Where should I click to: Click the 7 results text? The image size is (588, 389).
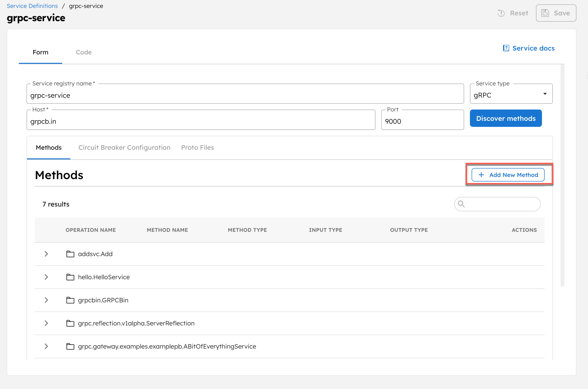click(x=56, y=204)
